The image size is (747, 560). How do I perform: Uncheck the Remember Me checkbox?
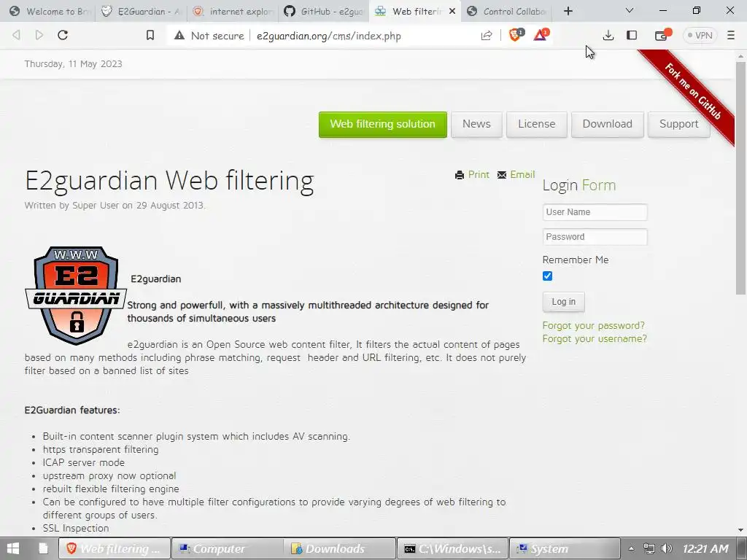click(x=547, y=276)
